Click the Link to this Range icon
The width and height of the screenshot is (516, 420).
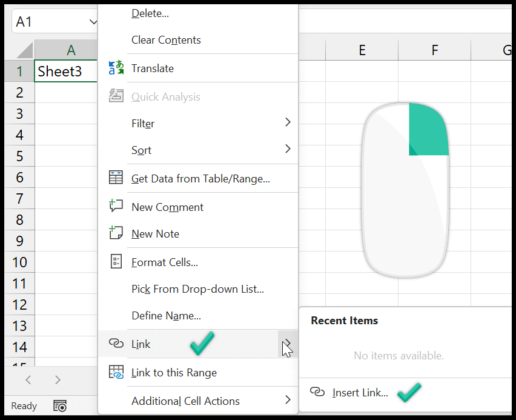tap(116, 372)
